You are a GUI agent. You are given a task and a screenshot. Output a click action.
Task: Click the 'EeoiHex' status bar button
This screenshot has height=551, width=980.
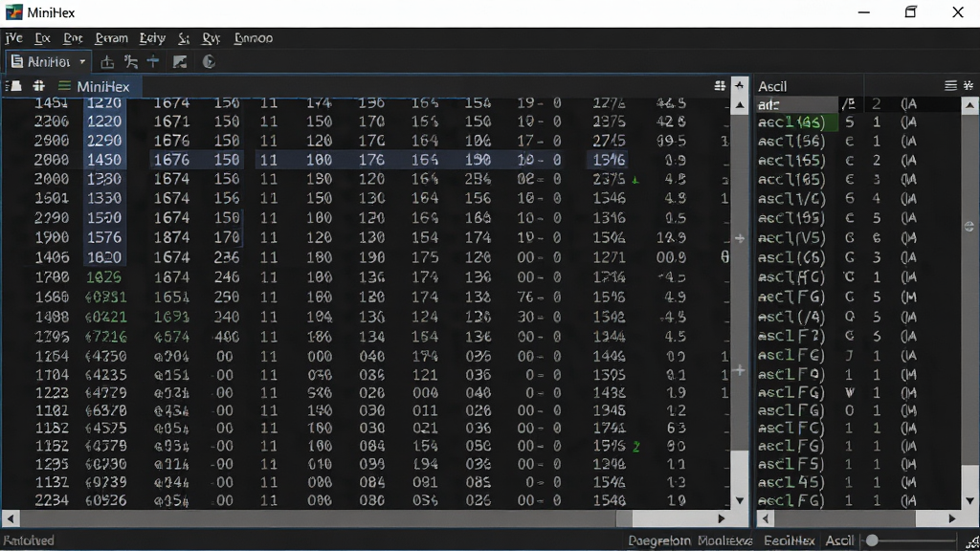pyautogui.click(x=790, y=540)
